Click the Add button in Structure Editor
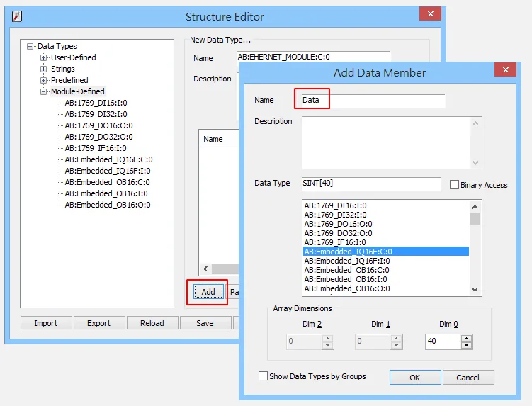This screenshot has width=532, height=406. coord(208,292)
